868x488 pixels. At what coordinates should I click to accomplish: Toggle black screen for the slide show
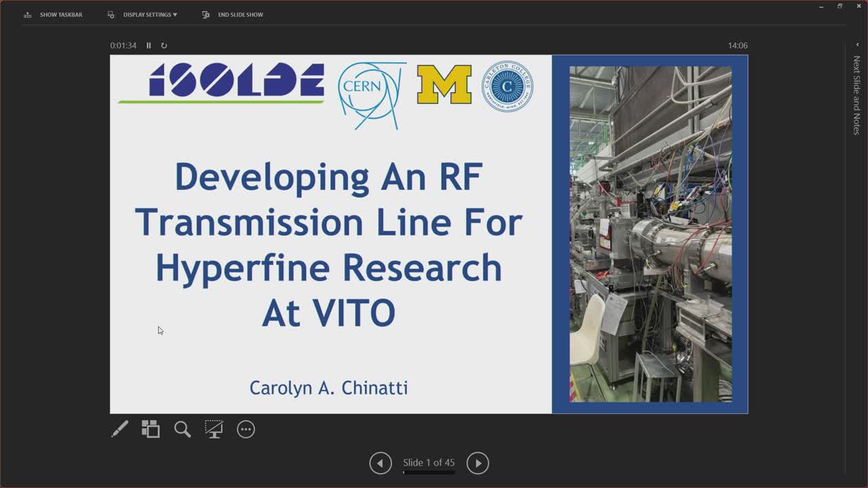point(214,429)
